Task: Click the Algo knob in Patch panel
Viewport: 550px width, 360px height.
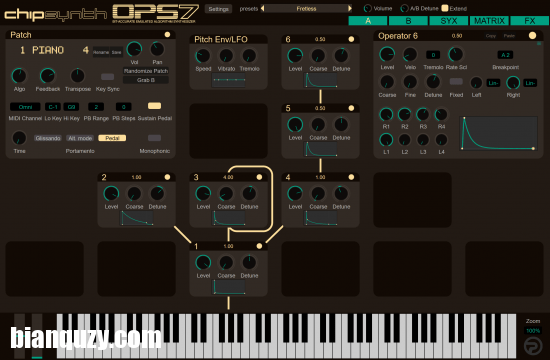Action: point(19,76)
